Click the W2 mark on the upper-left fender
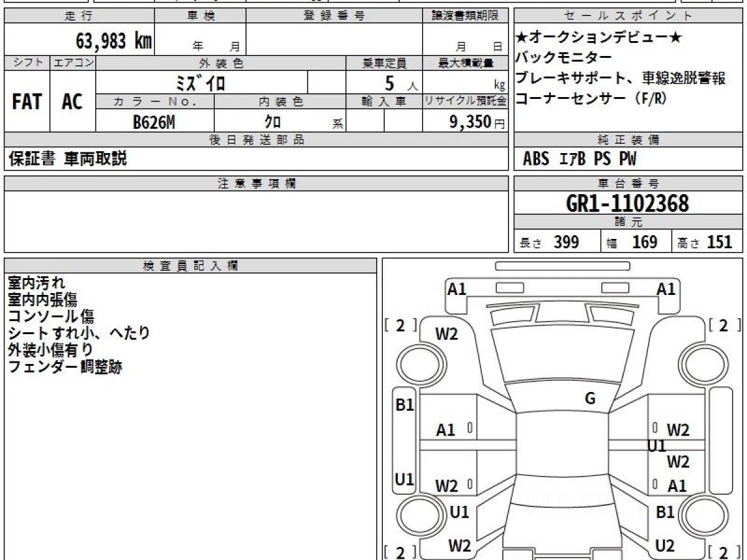Viewport: 747px width, 560px height. click(446, 334)
